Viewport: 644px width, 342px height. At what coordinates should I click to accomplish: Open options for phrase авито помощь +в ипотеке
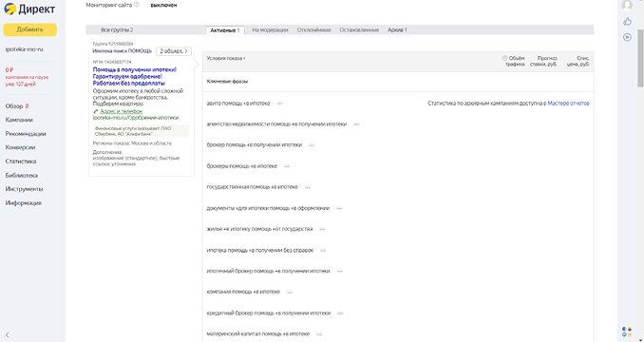pos(279,104)
